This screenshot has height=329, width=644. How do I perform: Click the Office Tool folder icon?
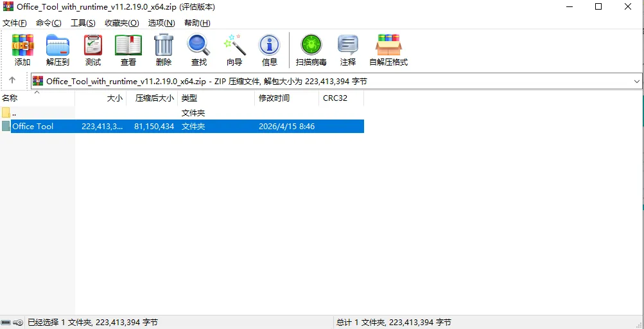pos(6,126)
